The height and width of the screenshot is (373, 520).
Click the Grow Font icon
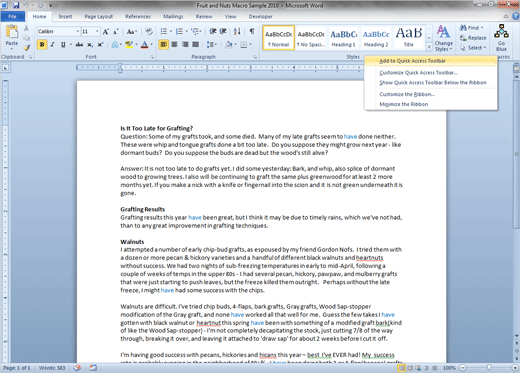106,32
